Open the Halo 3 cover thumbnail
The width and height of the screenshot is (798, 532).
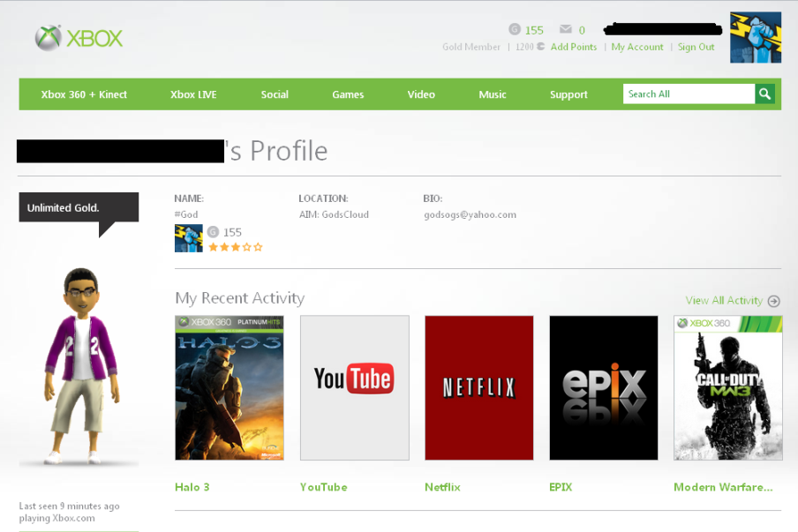[230, 387]
